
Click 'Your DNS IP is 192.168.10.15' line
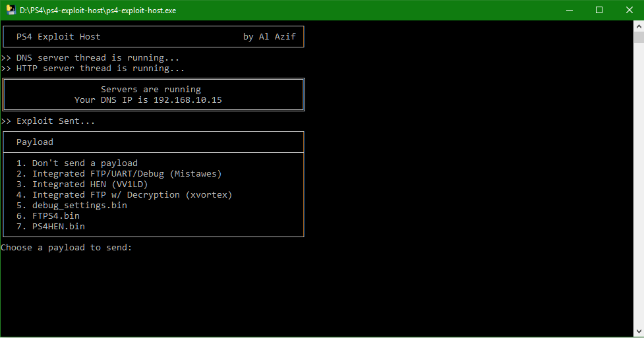pos(148,99)
